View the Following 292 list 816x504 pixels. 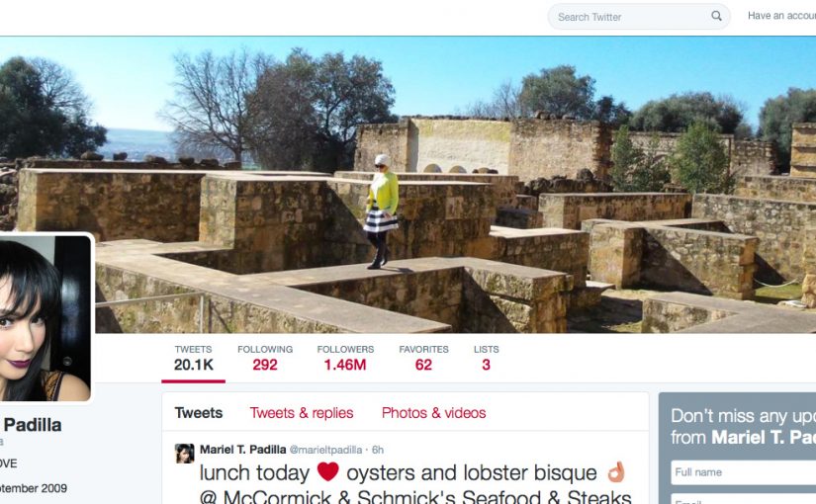point(265,359)
